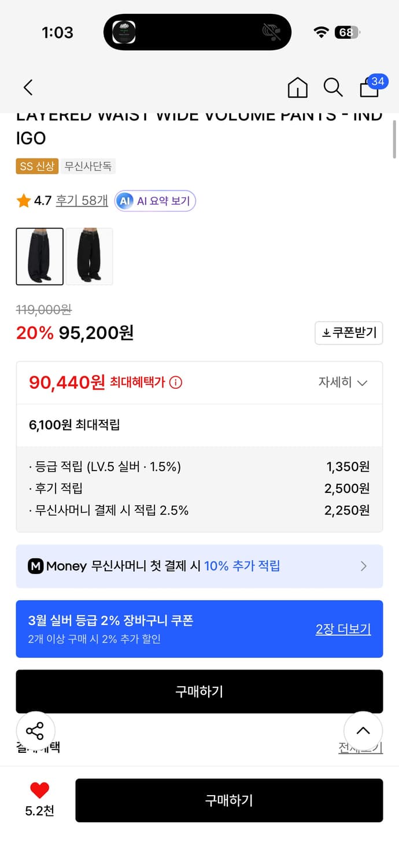
Task: Tap the scroll-to-top arrow button
Action: point(363,731)
